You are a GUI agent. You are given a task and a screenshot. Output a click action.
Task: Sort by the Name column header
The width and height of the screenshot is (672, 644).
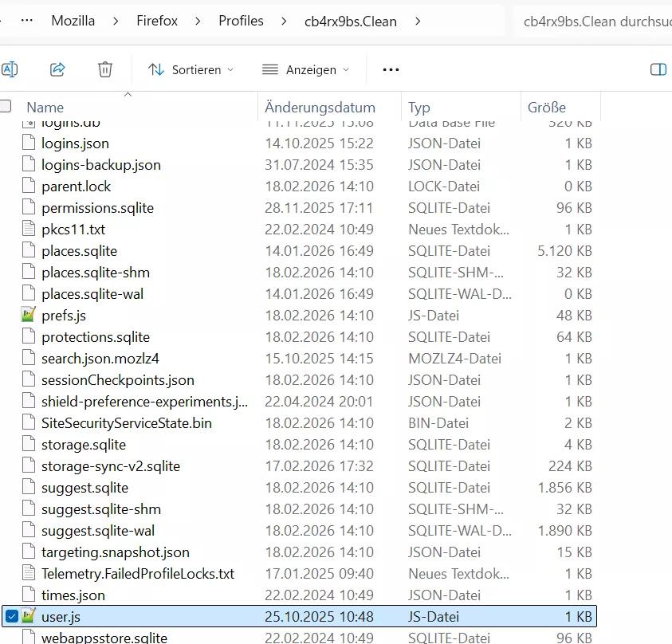click(45, 107)
